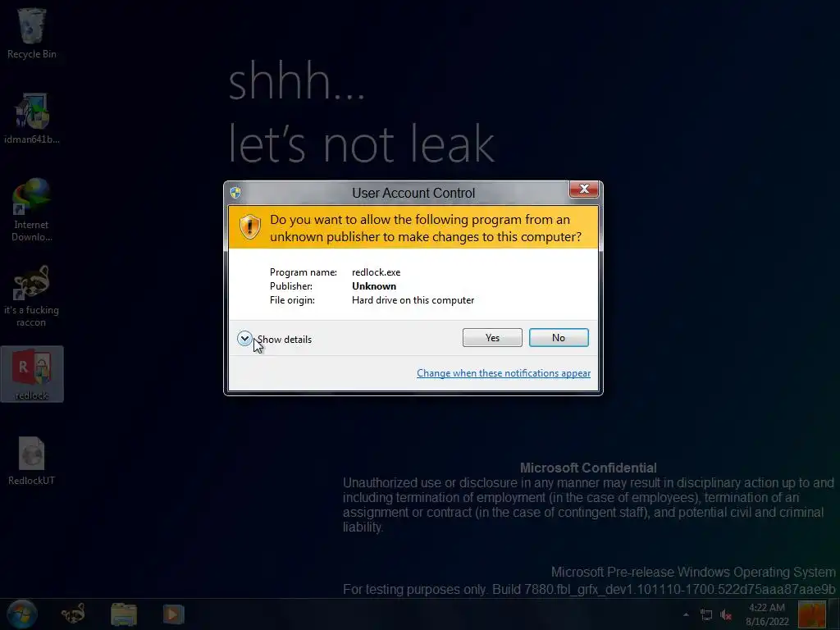The image size is (840, 630).
Task: Select the Recycle Bin desktop icon
Action: coord(32,33)
